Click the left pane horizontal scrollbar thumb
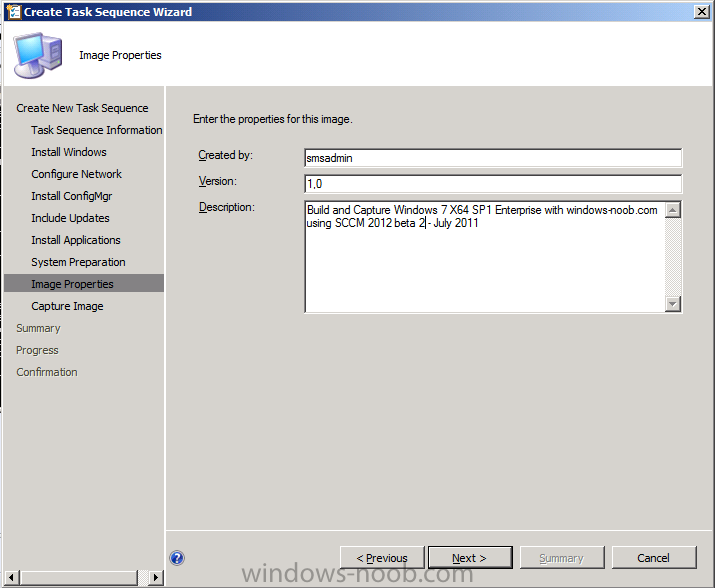The width and height of the screenshot is (715, 588). pyautogui.click(x=78, y=578)
